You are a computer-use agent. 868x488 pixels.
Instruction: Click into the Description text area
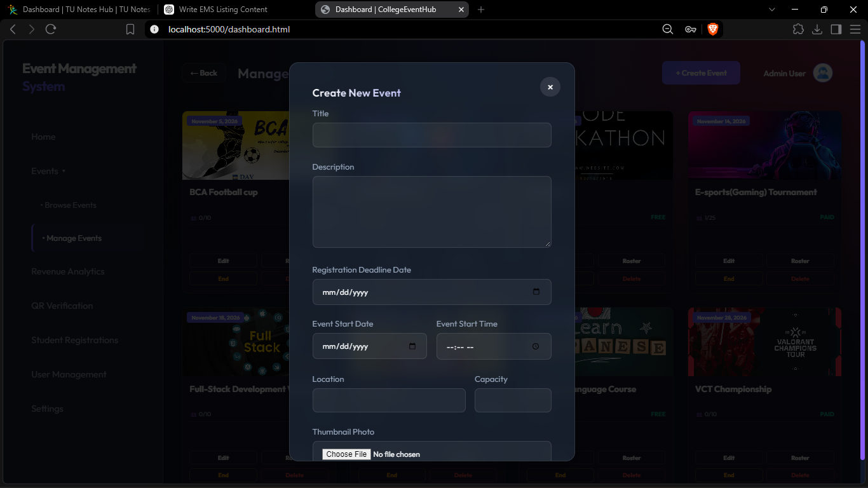432,212
